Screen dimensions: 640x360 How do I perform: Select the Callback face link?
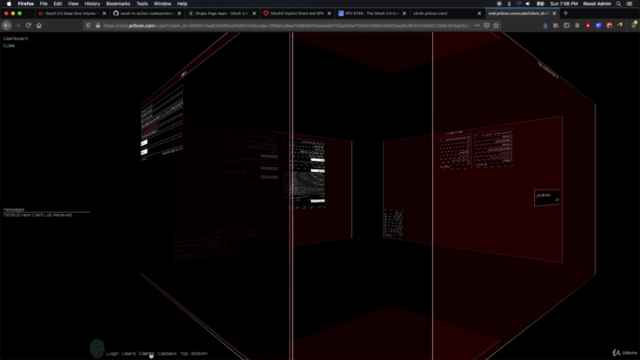point(167,353)
